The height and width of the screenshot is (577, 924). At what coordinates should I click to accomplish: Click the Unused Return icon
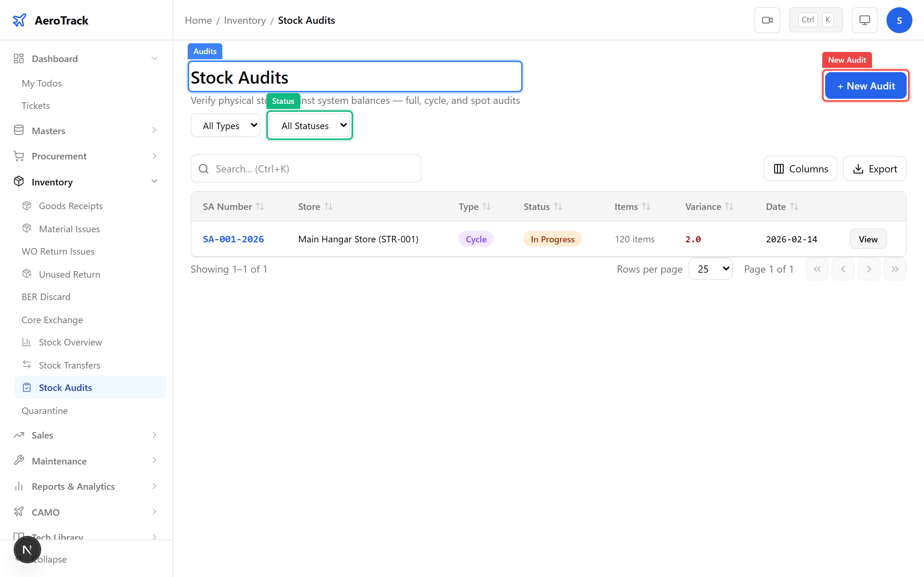click(x=27, y=274)
